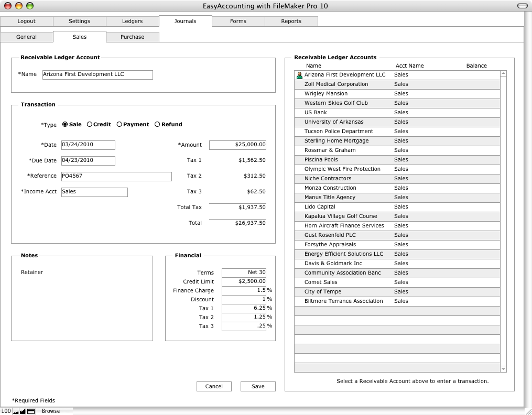532x415 pixels.
Task: Select Comet Sales account
Action: click(397, 282)
